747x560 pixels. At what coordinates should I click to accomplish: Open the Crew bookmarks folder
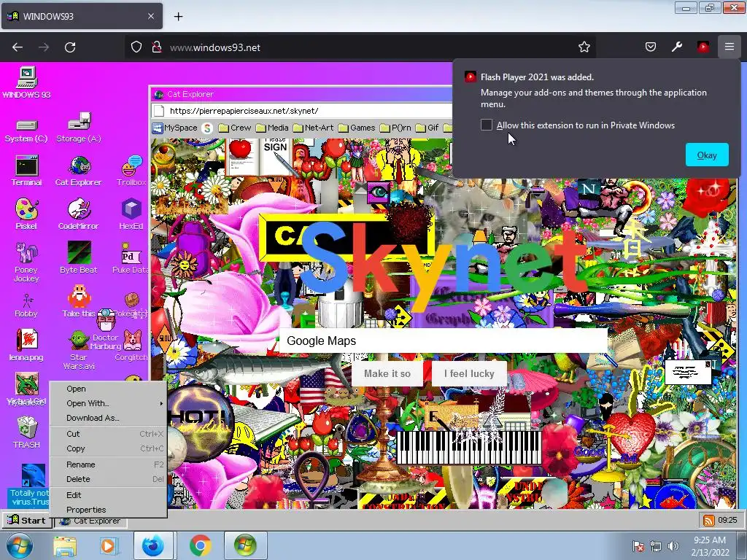(x=235, y=128)
